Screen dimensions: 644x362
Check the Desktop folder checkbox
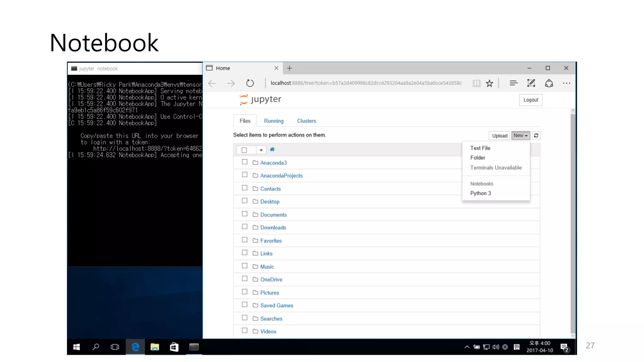coord(245,201)
